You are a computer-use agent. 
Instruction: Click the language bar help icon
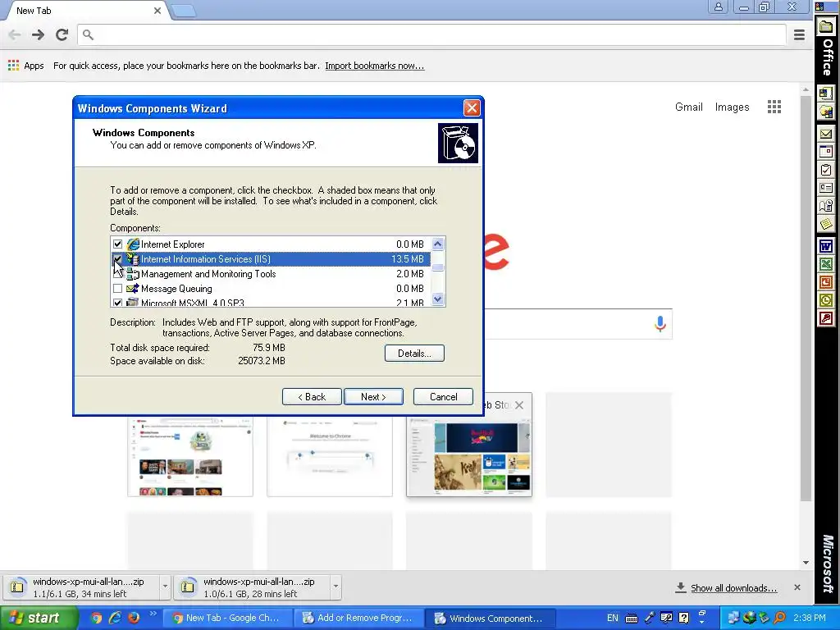pos(683,618)
